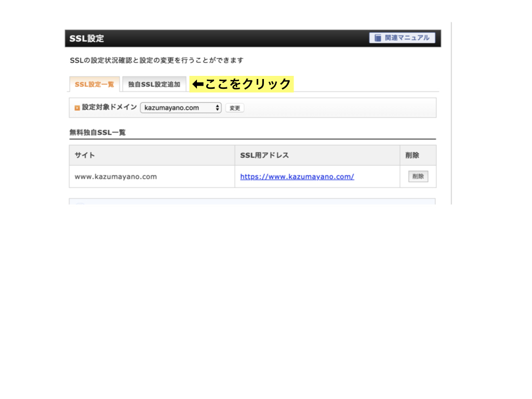532x399 pixels.
Task: Click the SSL設定 title bar text
Action: [87, 38]
